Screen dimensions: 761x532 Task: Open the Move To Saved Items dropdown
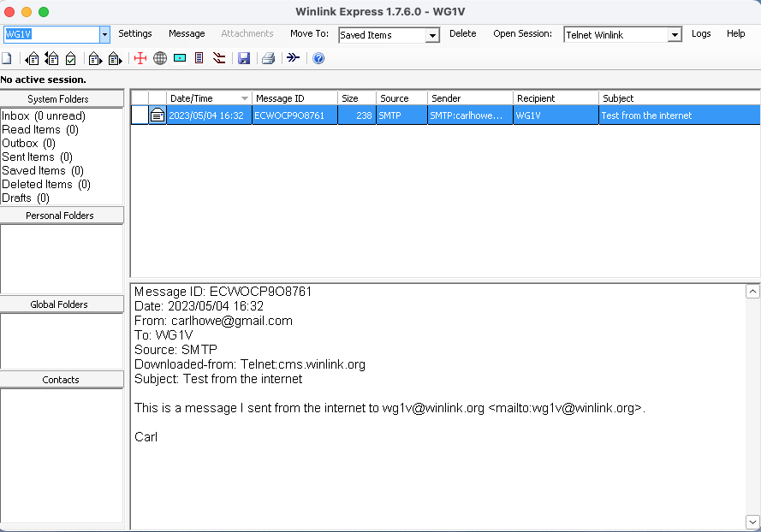432,35
